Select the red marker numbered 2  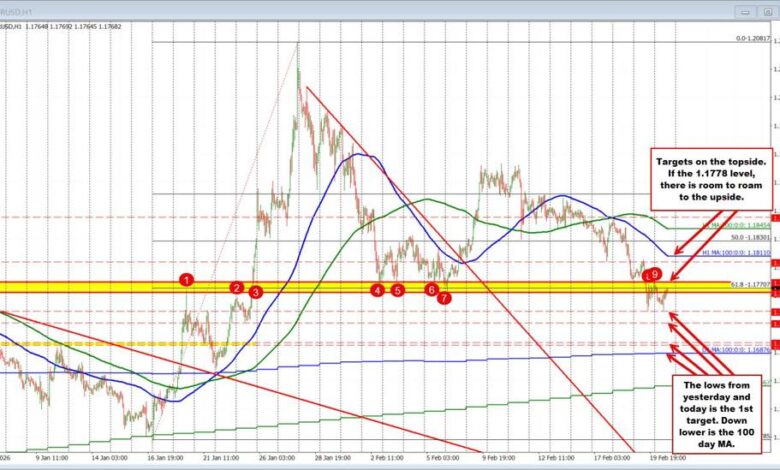click(237, 288)
